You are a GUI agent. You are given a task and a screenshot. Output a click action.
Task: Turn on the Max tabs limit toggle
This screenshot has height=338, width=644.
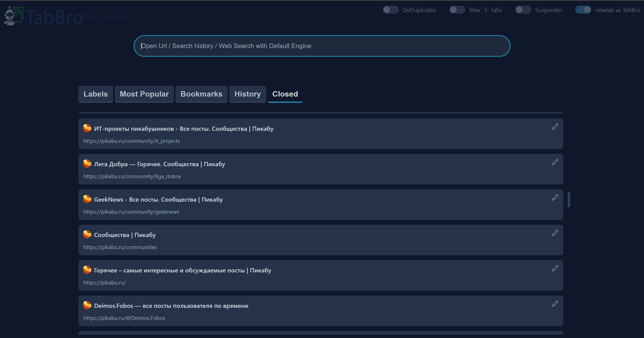[457, 10]
